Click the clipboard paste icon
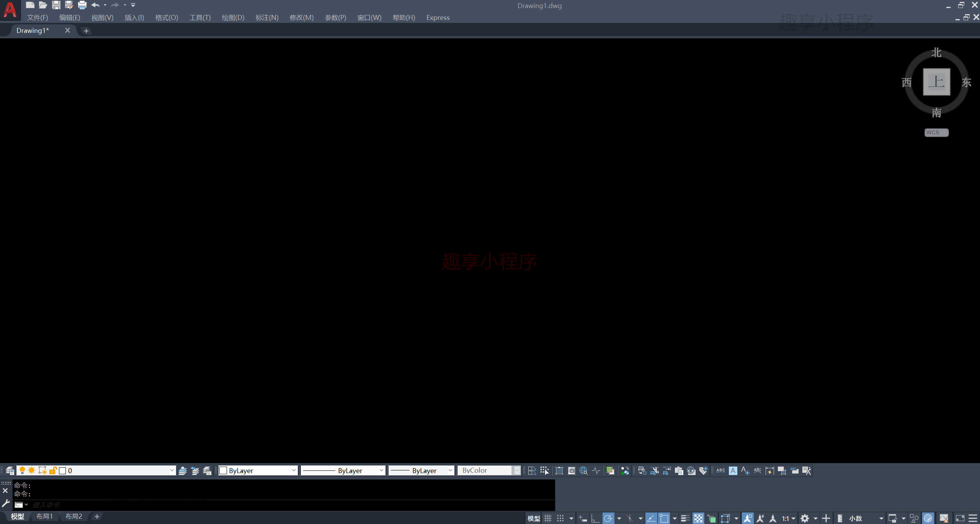The width and height of the screenshot is (980, 524). (679, 470)
